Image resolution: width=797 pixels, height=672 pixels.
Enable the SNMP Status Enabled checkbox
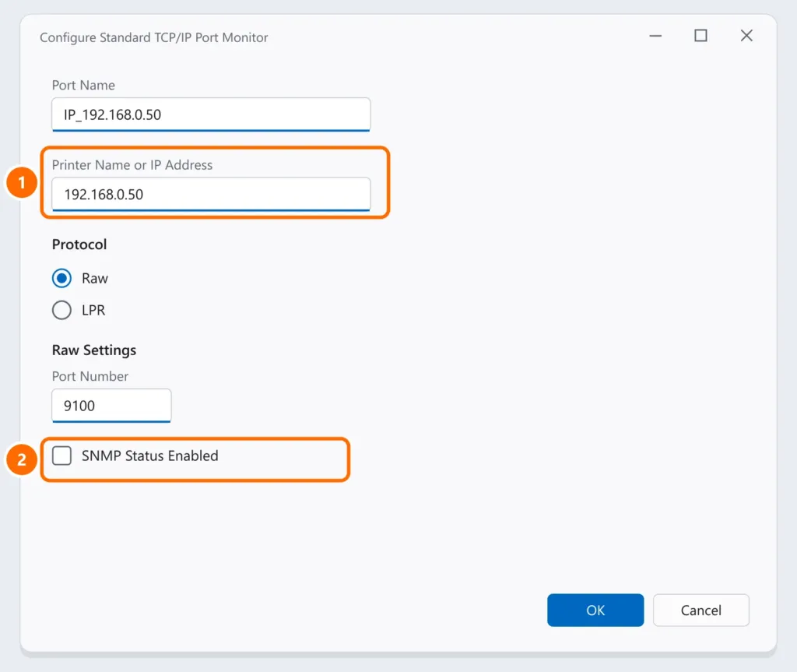61,456
